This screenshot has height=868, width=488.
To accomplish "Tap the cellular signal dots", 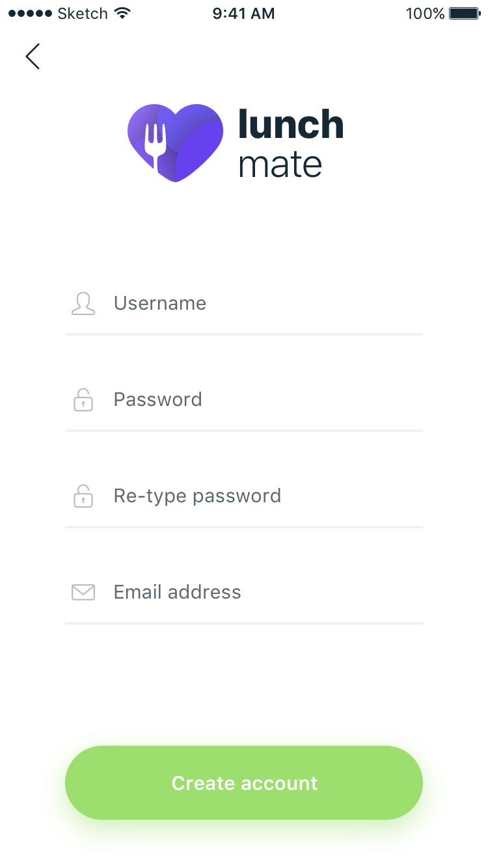I will coord(30,14).
